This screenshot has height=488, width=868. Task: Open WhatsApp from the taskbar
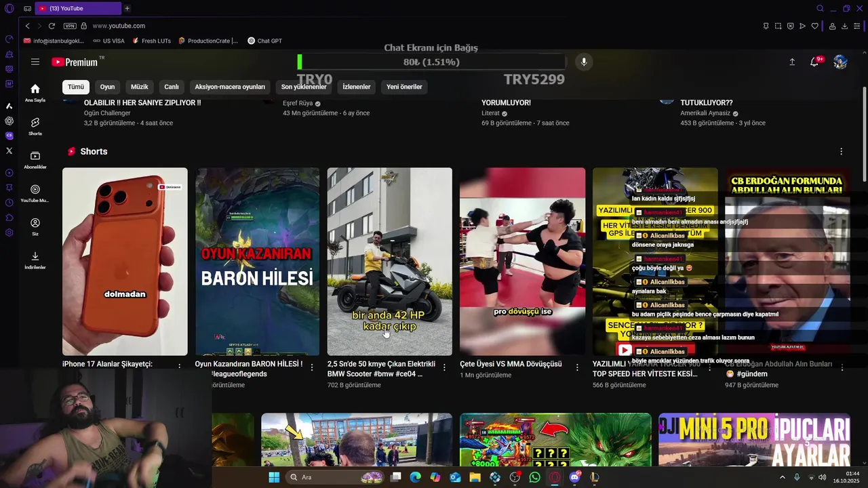click(535, 477)
